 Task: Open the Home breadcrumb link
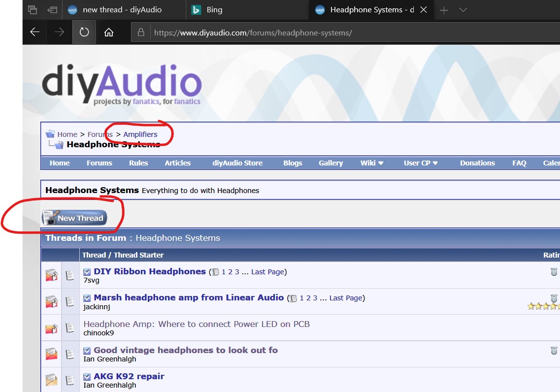pyautogui.click(x=67, y=134)
